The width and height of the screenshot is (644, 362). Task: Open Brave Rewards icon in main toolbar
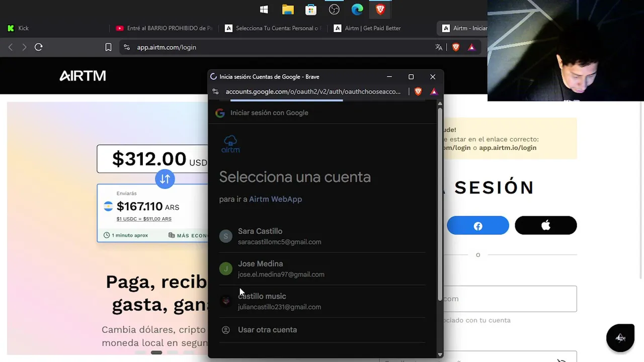[471, 47]
